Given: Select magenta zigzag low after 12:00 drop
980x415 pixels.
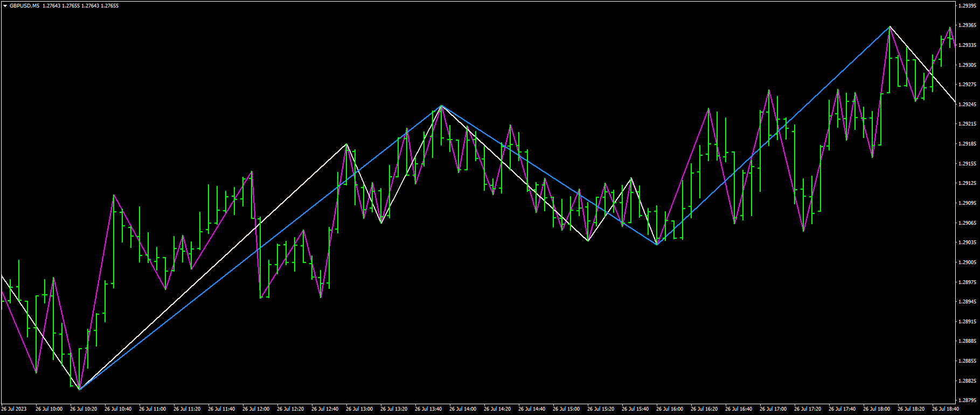Looking at the screenshot, I should pos(260,298).
